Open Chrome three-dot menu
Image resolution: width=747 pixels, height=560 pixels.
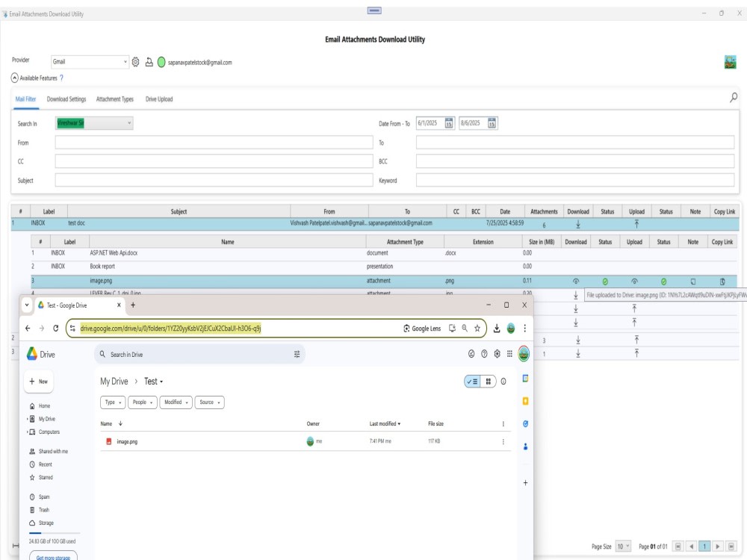(x=524, y=328)
